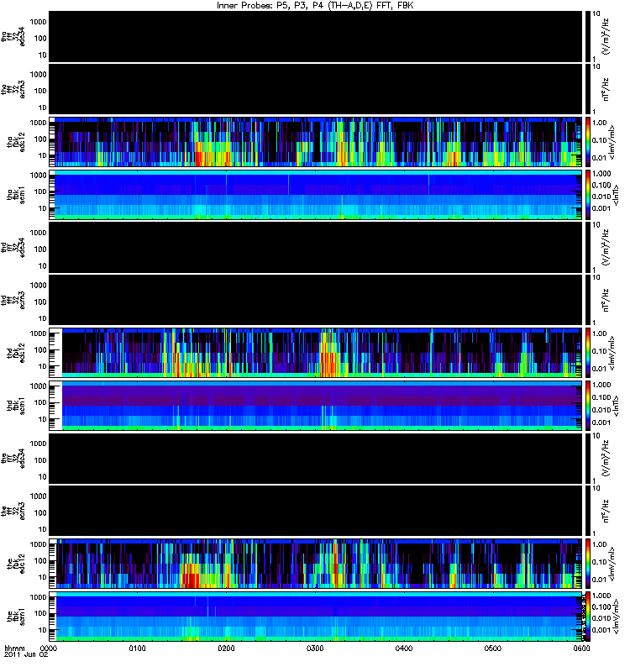Click the 2011 Jun 02 date label

[26, 654]
